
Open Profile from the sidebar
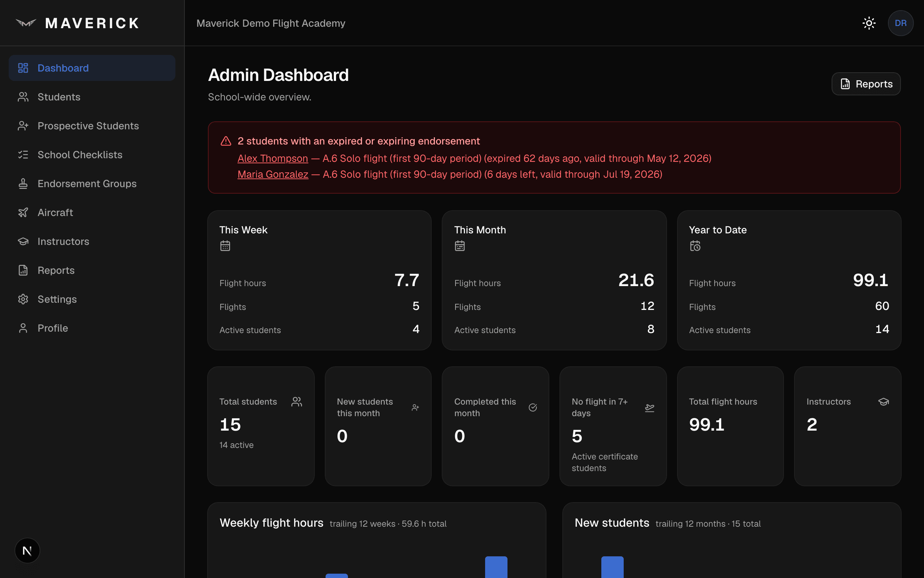click(x=92, y=328)
